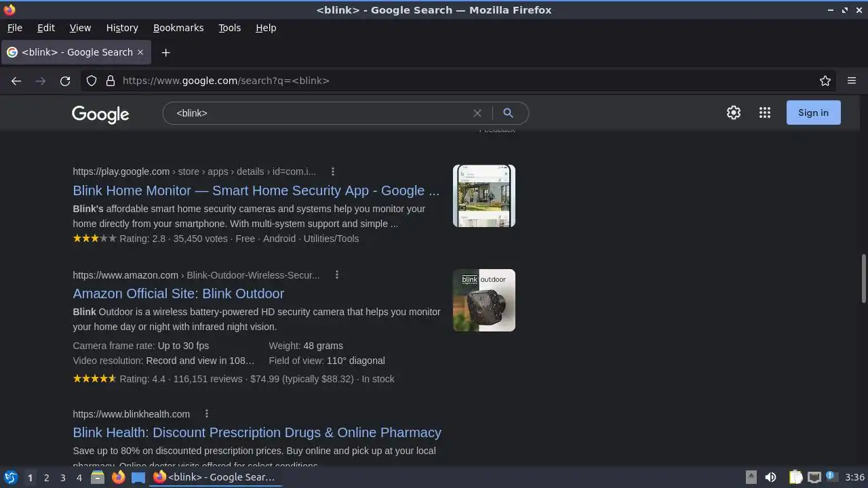Viewport: 868px width, 488px height.
Task: Open the File menu
Action: coord(14,28)
